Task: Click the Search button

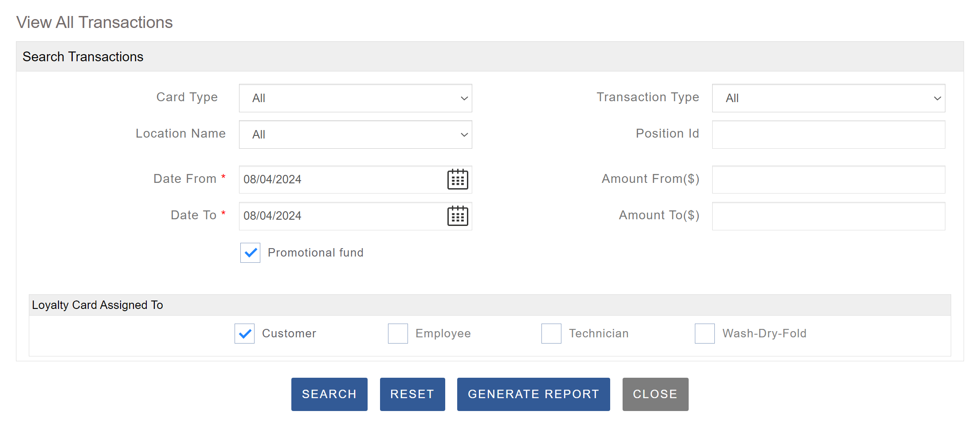Action: point(329,394)
